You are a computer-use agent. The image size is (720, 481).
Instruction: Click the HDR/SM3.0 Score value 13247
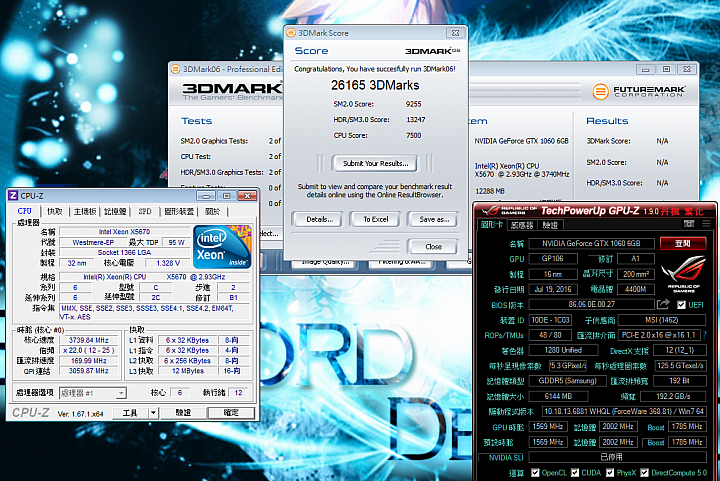(416, 120)
